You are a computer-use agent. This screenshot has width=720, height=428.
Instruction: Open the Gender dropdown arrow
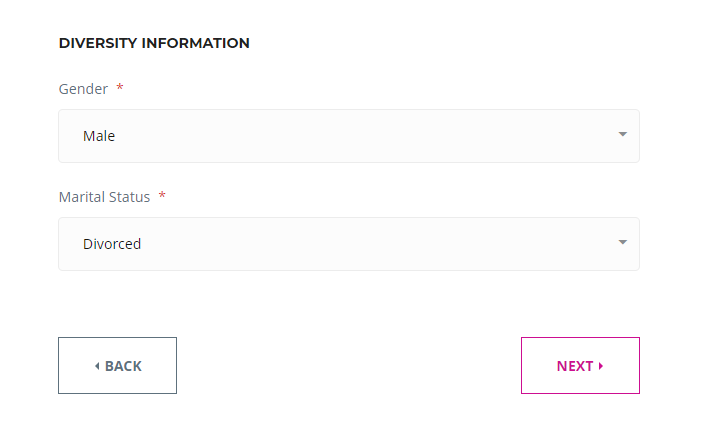[x=622, y=134]
